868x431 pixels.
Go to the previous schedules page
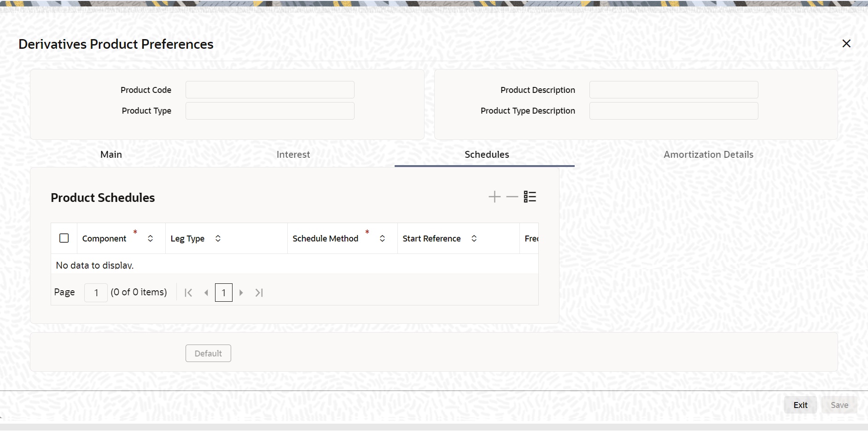coord(206,292)
